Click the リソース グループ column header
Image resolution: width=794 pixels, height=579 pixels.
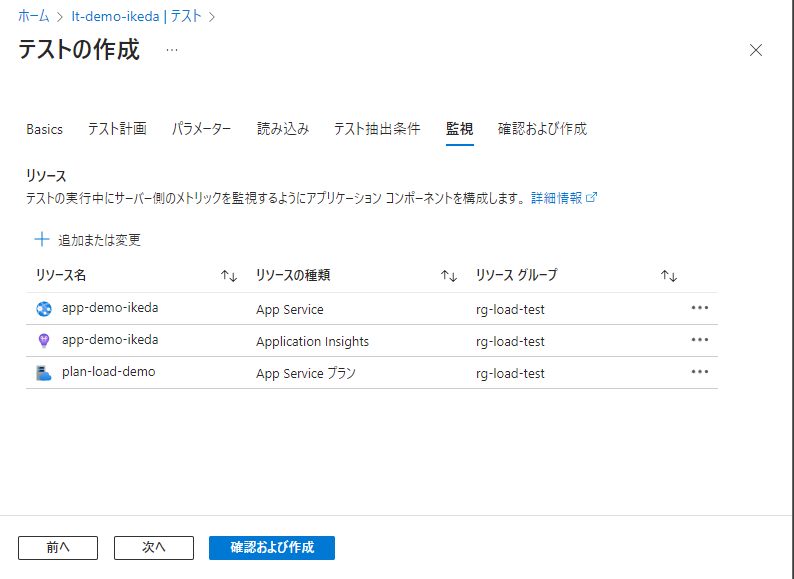pos(517,275)
